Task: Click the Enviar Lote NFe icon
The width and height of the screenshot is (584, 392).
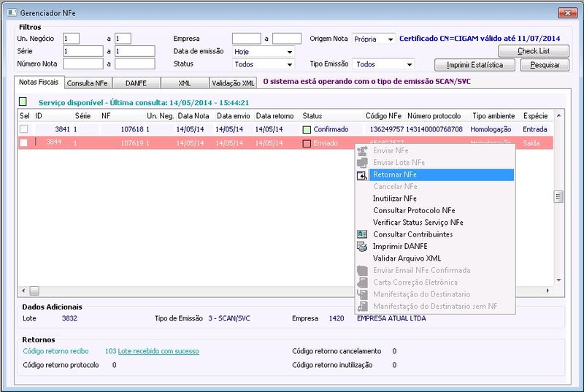Action: tap(362, 163)
